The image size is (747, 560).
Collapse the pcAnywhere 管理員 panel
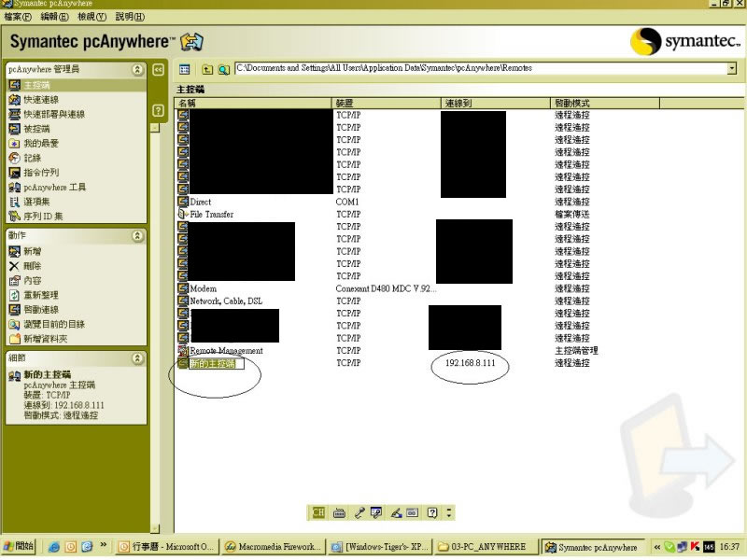(x=137, y=69)
